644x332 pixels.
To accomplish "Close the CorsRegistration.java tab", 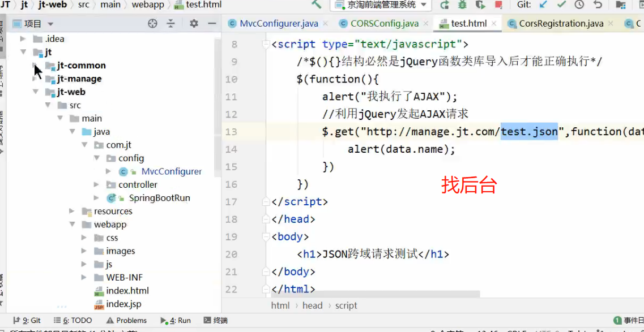I will [x=612, y=23].
